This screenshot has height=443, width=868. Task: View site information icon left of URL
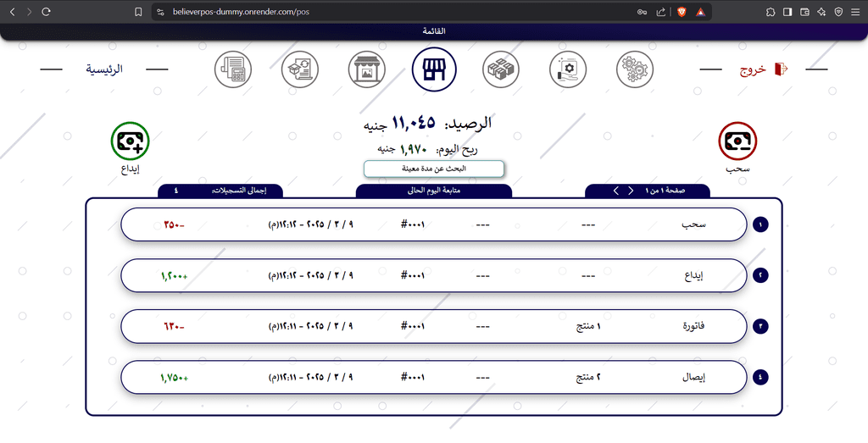(x=160, y=12)
